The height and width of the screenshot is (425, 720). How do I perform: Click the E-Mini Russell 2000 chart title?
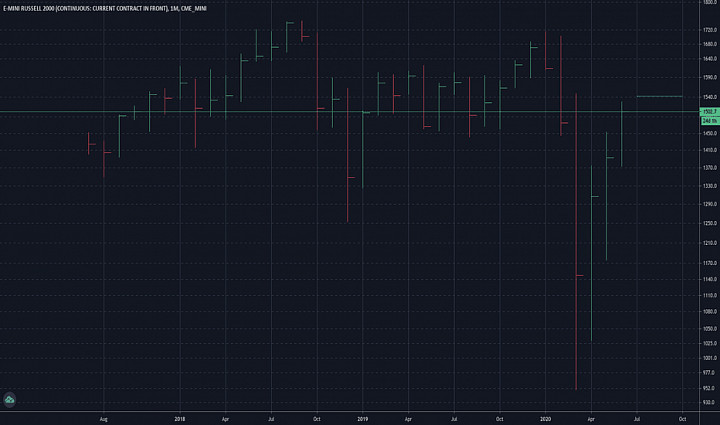click(105, 8)
